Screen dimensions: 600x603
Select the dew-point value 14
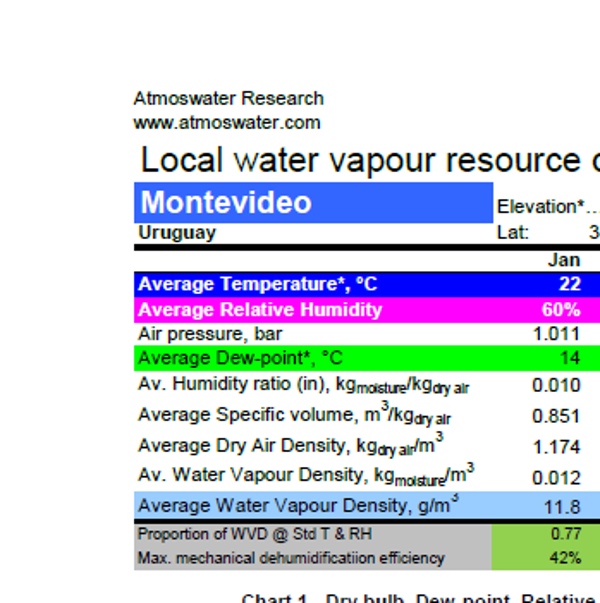pyautogui.click(x=570, y=358)
